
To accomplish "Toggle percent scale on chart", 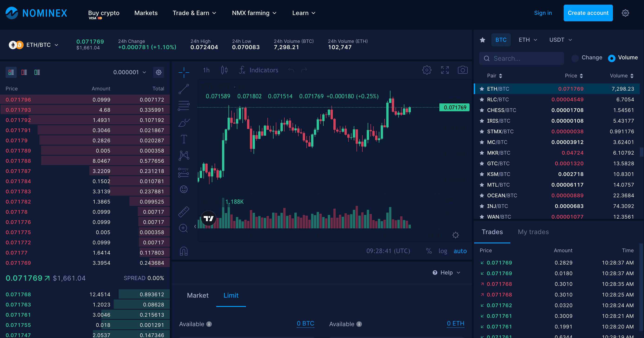I will tap(429, 251).
